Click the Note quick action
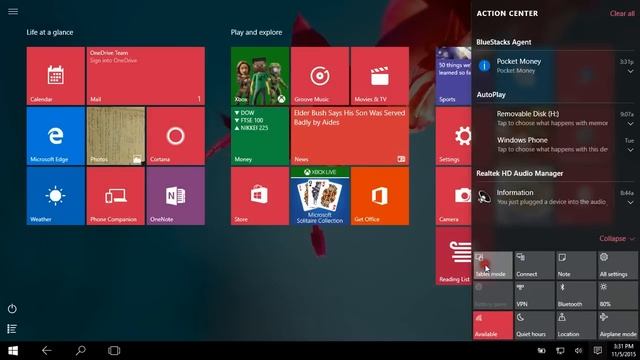 [576, 265]
